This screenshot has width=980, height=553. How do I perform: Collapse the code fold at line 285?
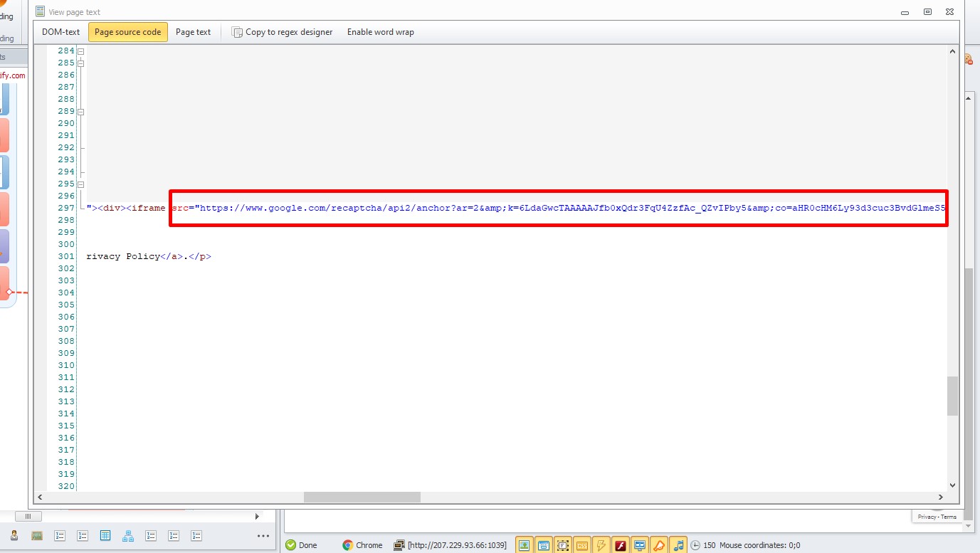(80, 63)
